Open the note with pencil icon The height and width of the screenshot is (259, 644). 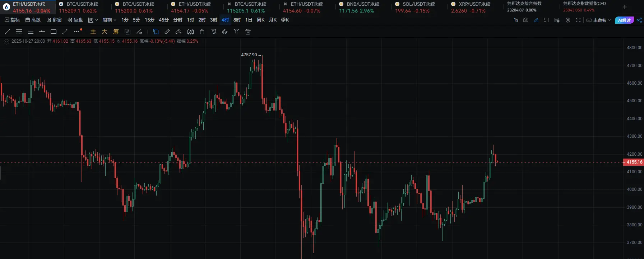(x=213, y=32)
